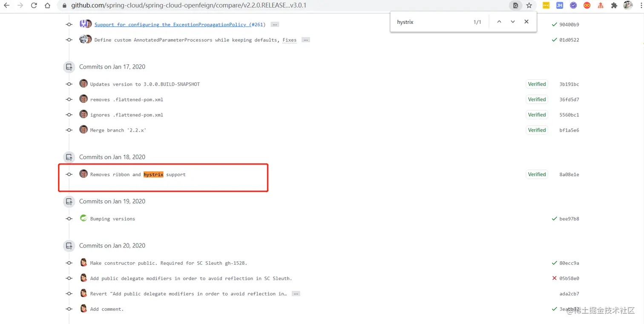Open the browser profile avatar
The height and width of the screenshot is (324, 644).
click(x=628, y=6)
